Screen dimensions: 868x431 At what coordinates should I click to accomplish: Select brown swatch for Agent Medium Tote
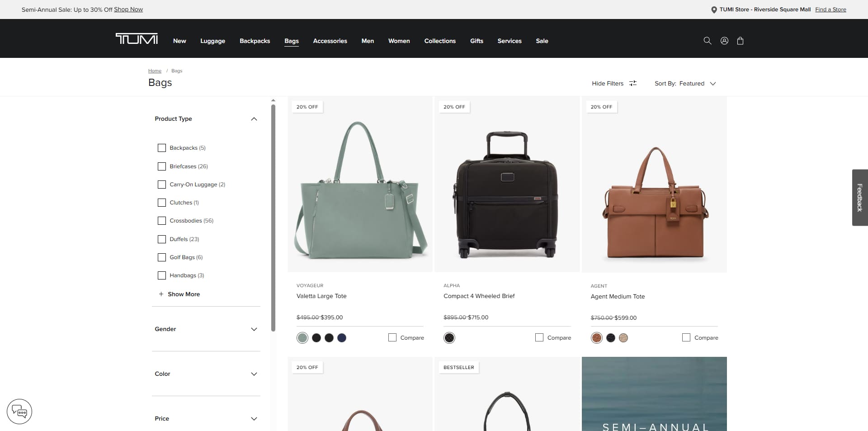597,338
